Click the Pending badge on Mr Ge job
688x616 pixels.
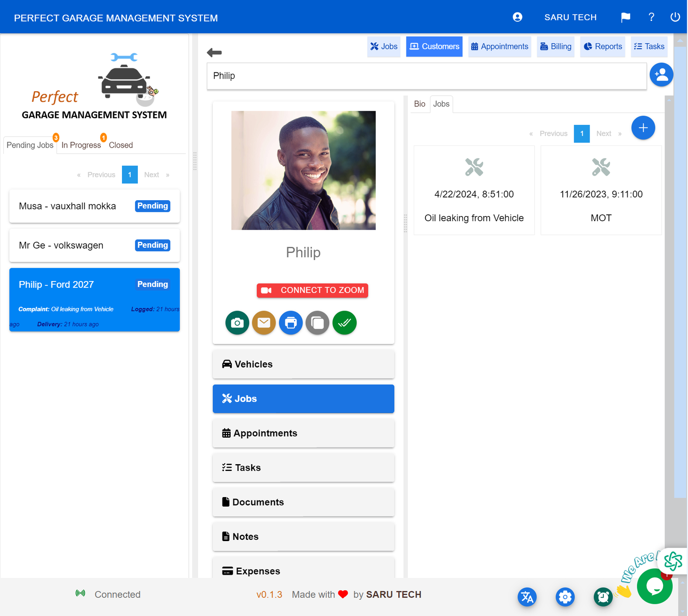tap(153, 245)
